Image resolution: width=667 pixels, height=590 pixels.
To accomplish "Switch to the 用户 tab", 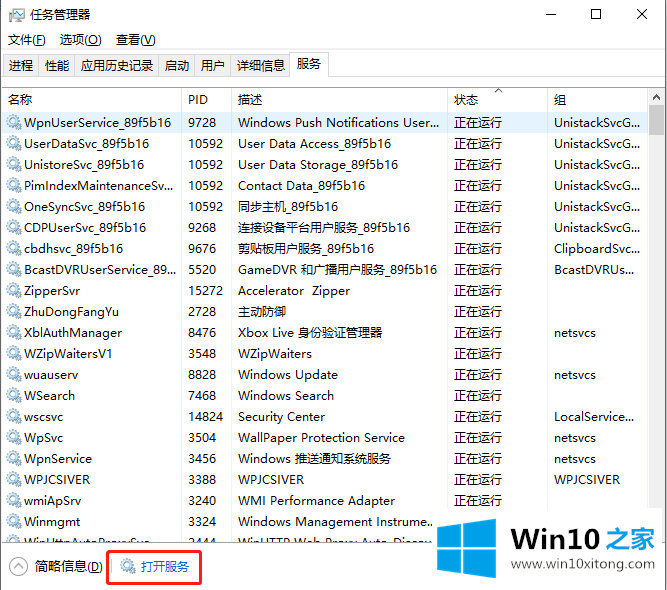I will click(x=212, y=66).
